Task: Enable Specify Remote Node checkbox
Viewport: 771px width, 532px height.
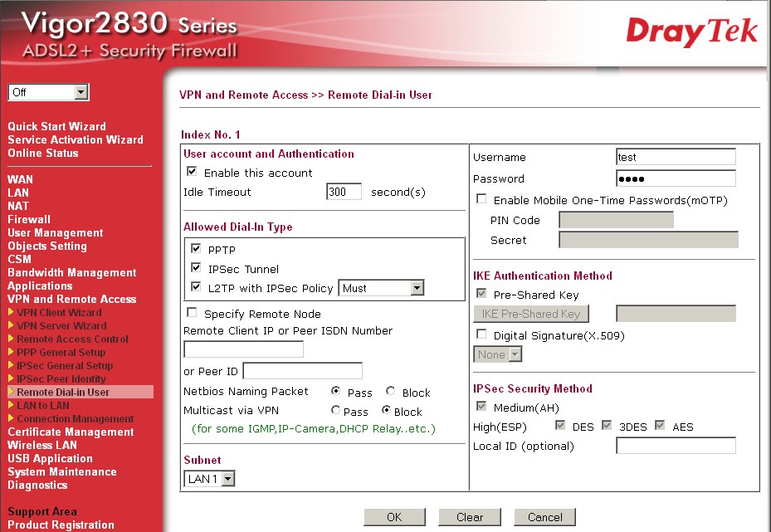Action: click(192, 313)
